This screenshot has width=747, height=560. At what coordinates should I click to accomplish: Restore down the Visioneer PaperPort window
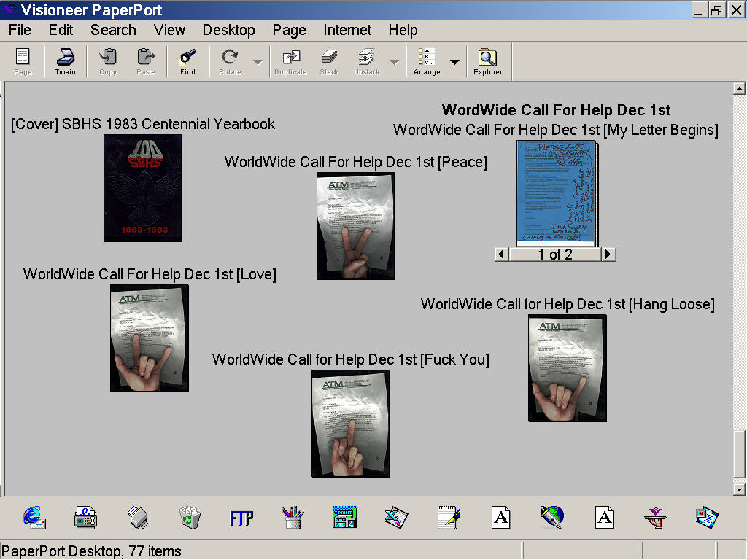(x=716, y=10)
